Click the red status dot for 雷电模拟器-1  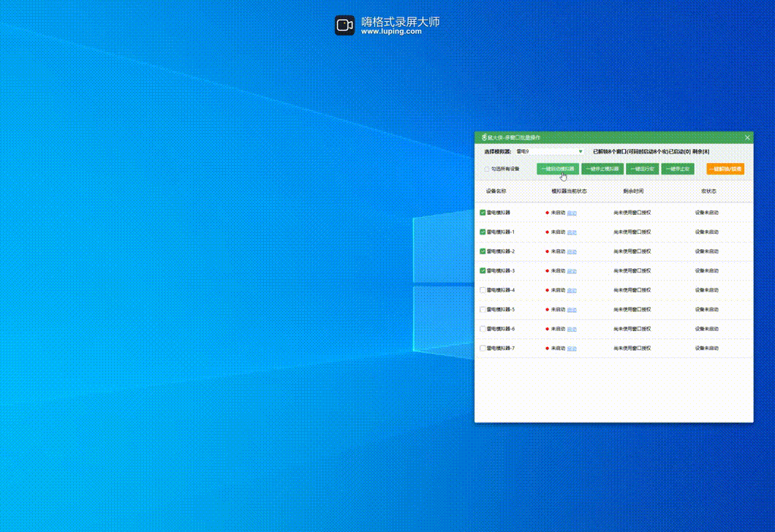click(x=547, y=232)
